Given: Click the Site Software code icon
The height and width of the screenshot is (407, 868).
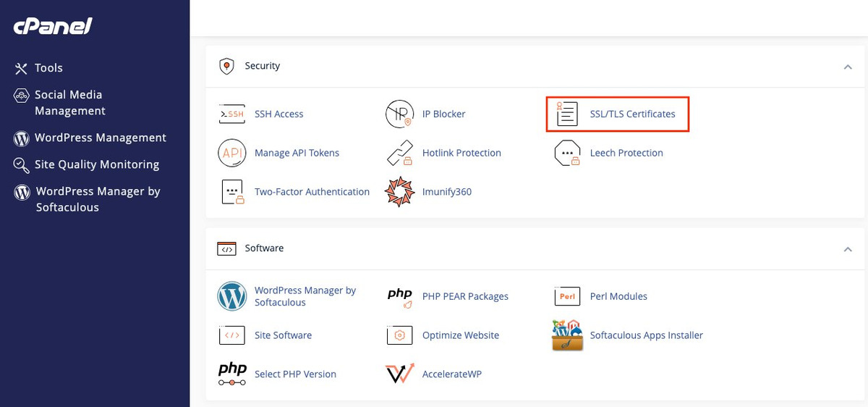Looking at the screenshot, I should click(232, 335).
